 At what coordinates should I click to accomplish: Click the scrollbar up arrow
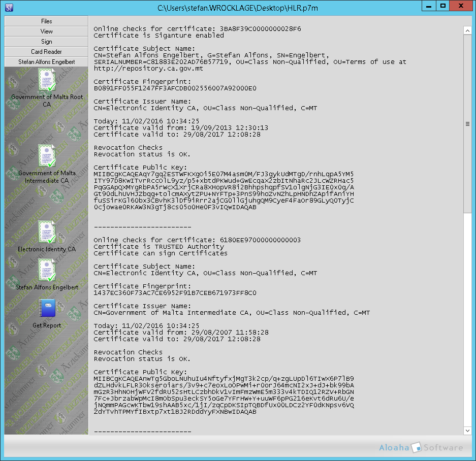pos(467,30)
